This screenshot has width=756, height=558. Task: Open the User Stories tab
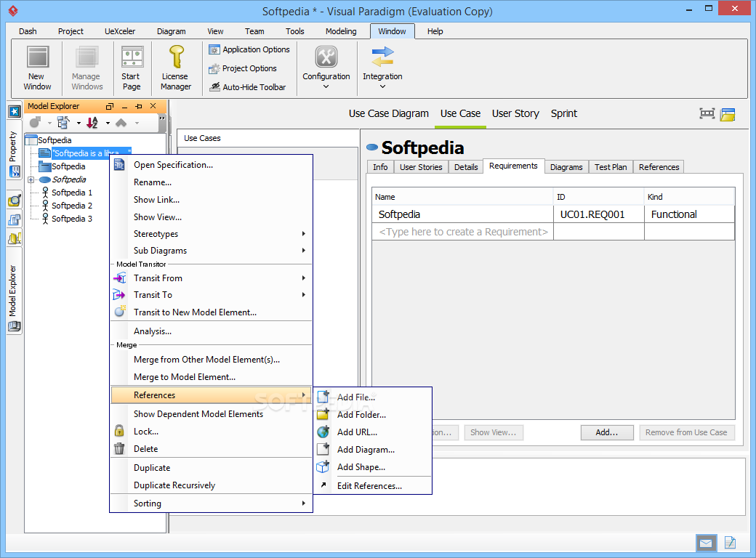pyautogui.click(x=421, y=167)
